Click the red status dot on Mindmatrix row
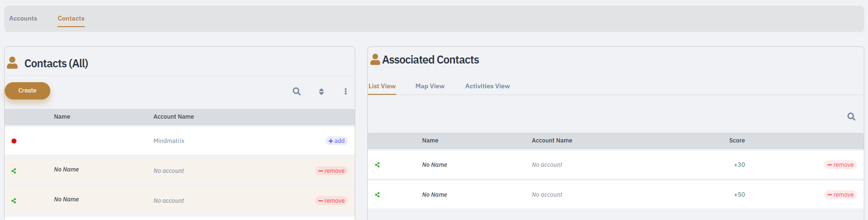Screen dimensions: 868x220 14,141
